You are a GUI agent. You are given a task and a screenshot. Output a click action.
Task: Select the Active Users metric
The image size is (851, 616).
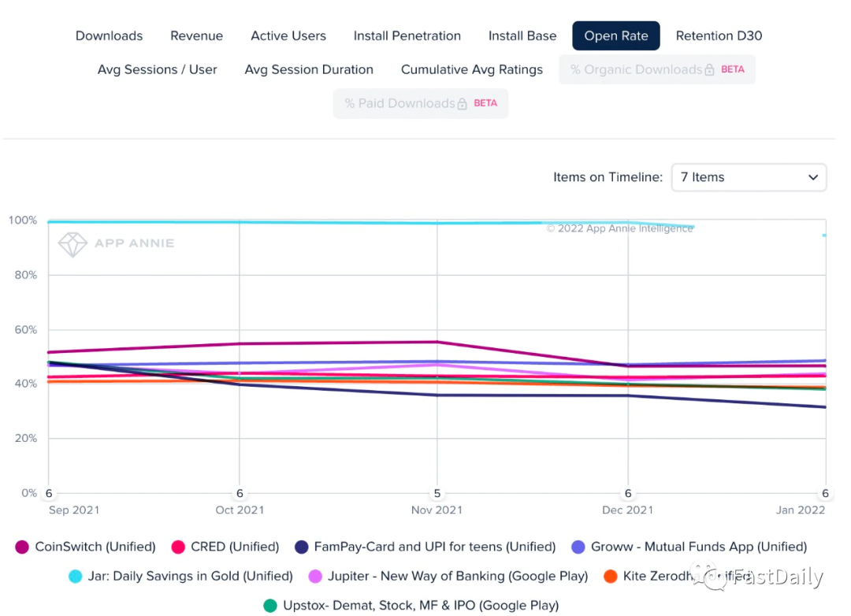point(288,35)
